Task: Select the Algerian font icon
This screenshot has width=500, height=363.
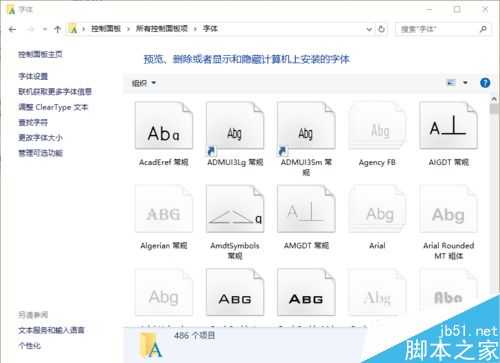Action: pos(164,209)
